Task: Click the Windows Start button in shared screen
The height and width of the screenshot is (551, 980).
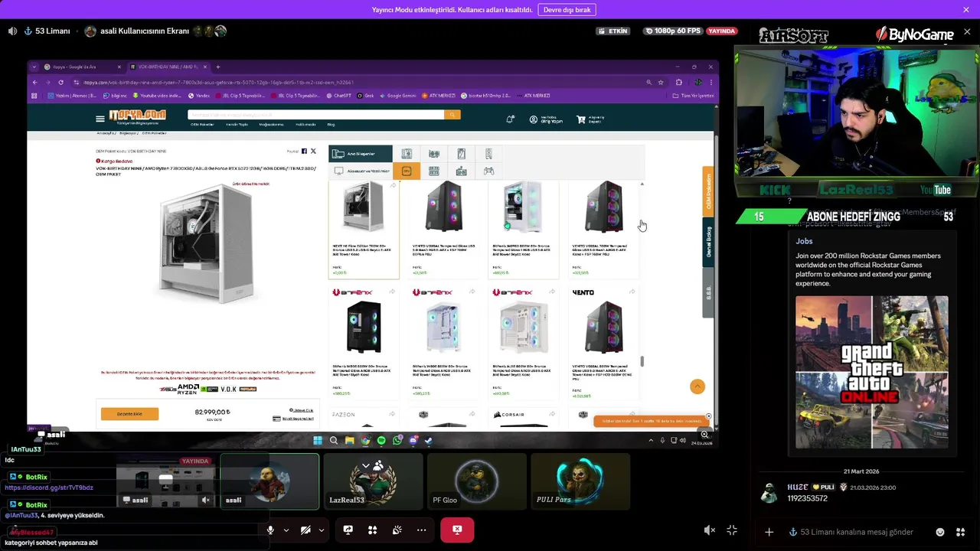Action: tap(318, 441)
